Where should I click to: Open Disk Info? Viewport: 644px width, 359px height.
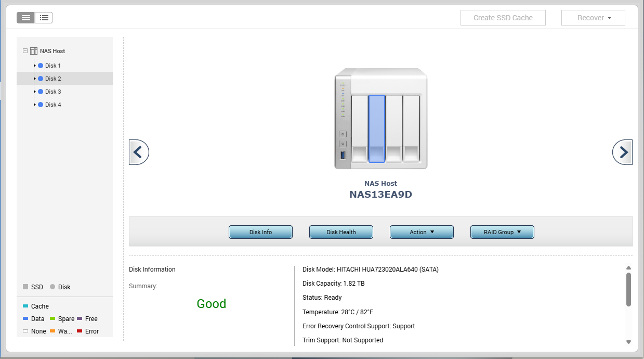point(260,232)
